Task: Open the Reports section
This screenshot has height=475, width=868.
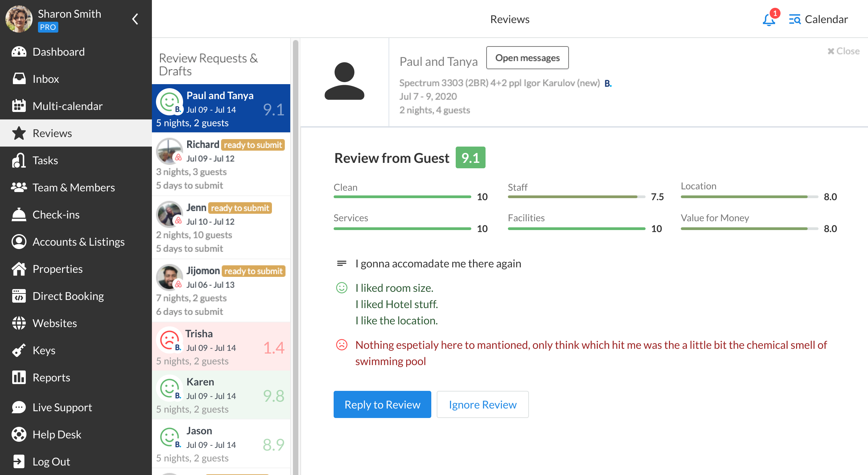Action: (x=51, y=377)
